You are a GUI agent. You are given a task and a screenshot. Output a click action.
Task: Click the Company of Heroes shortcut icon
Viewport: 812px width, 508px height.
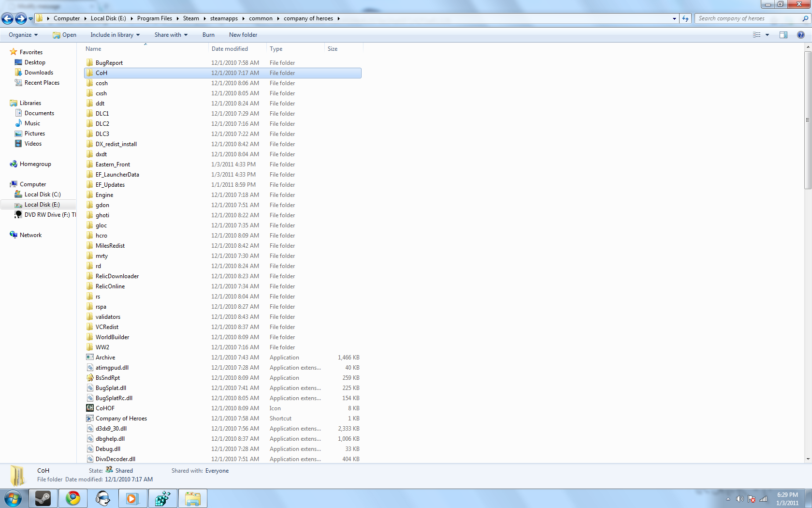90,418
